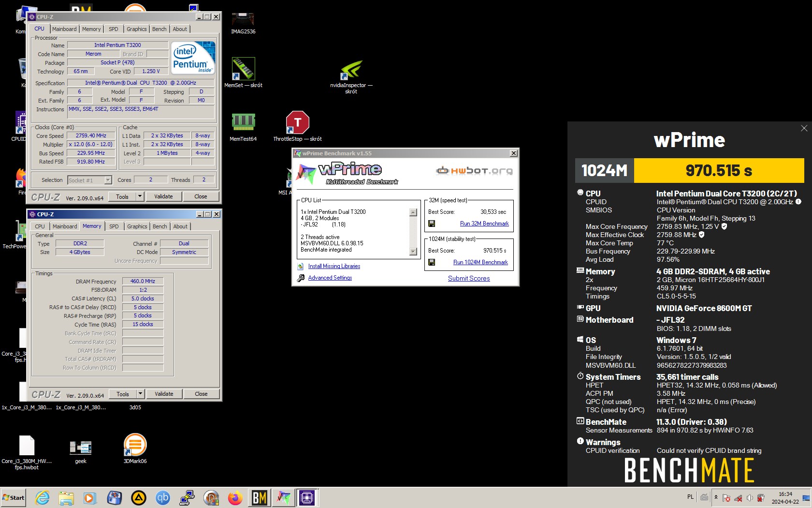Switch to the Mainboard tab in the upper CPU-Z window
This screenshot has width=812, height=508.
64,29
